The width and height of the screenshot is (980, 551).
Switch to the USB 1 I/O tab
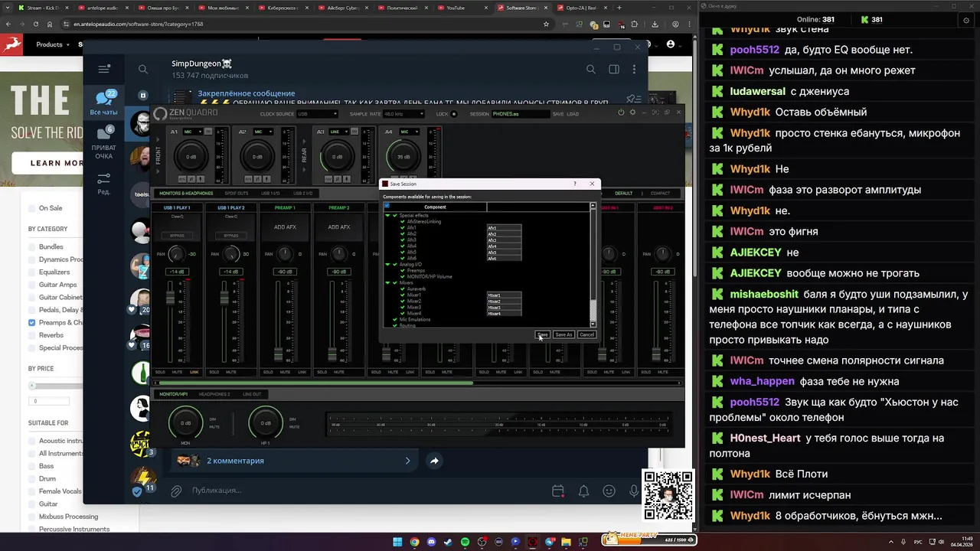270,194
